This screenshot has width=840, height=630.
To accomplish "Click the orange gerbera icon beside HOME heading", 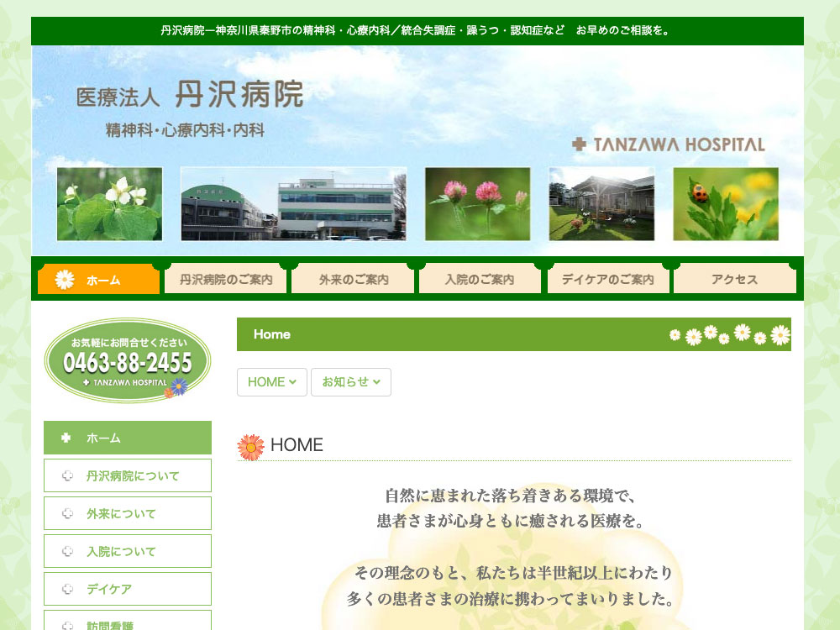I will (x=250, y=448).
